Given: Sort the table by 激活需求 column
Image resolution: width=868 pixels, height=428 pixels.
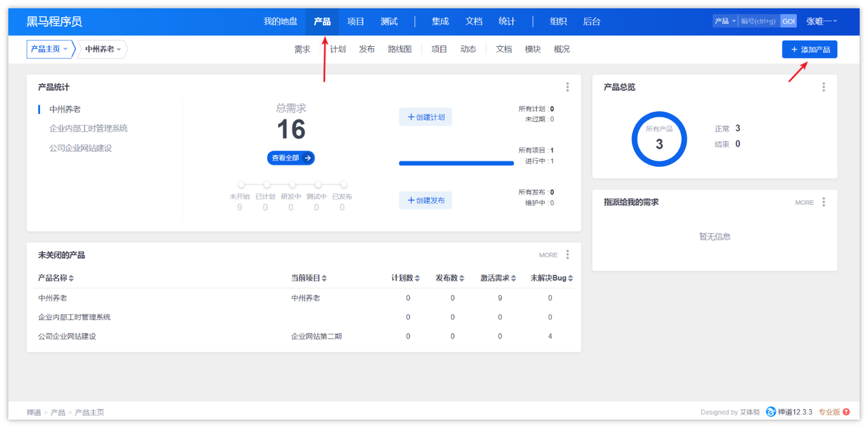Looking at the screenshot, I should tap(498, 278).
